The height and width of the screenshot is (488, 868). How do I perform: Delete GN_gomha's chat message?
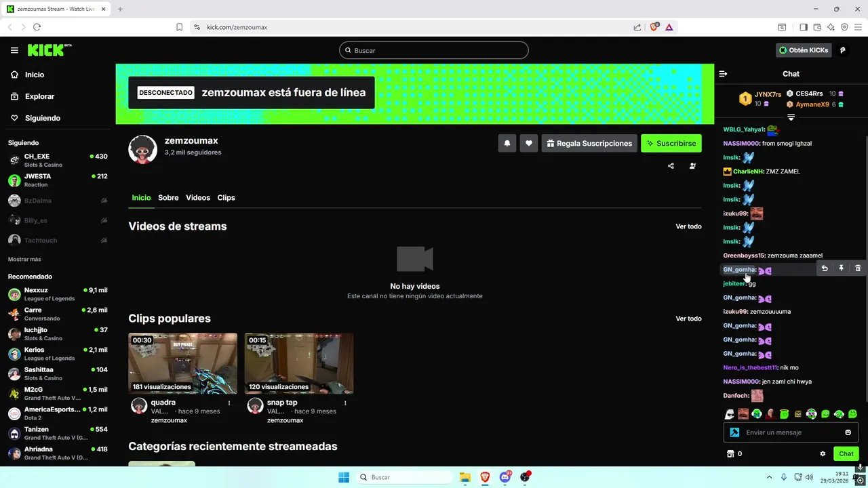[858, 268]
